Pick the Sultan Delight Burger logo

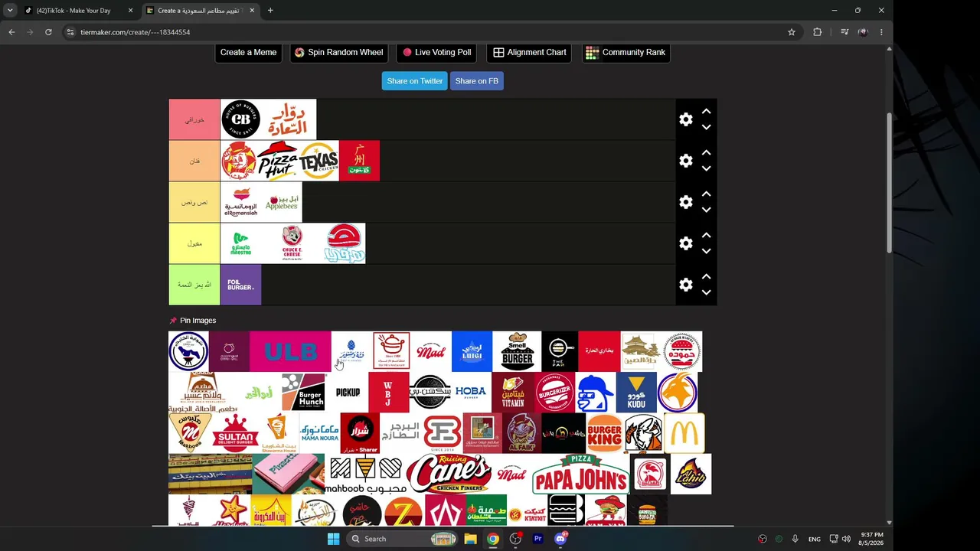[x=235, y=433]
